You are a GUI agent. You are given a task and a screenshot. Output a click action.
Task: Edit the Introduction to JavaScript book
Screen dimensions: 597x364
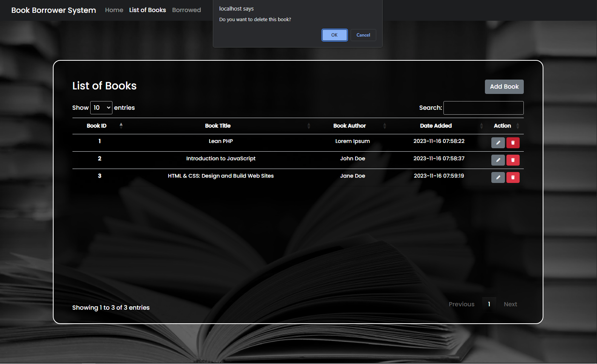pos(498,160)
